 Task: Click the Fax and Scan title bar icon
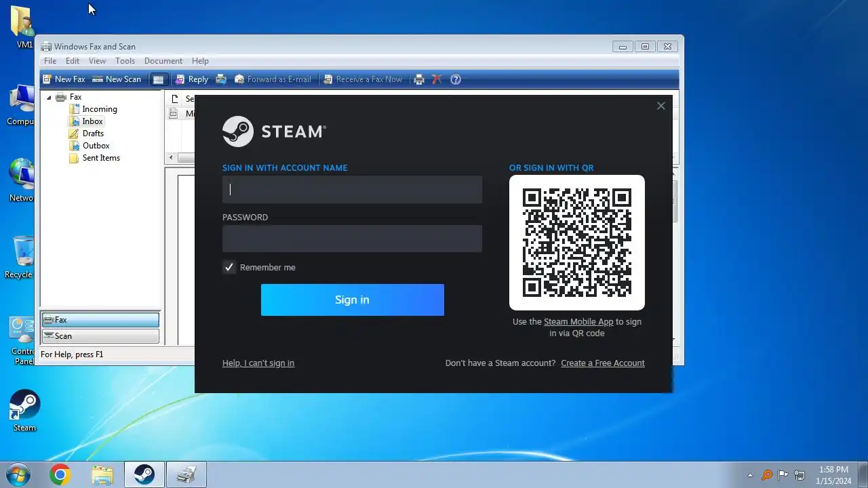click(x=46, y=47)
